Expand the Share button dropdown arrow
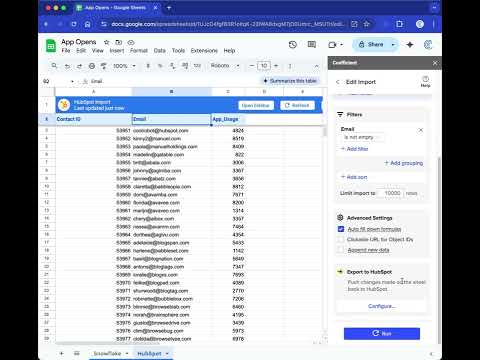This screenshot has width=480, height=360. coord(393,45)
